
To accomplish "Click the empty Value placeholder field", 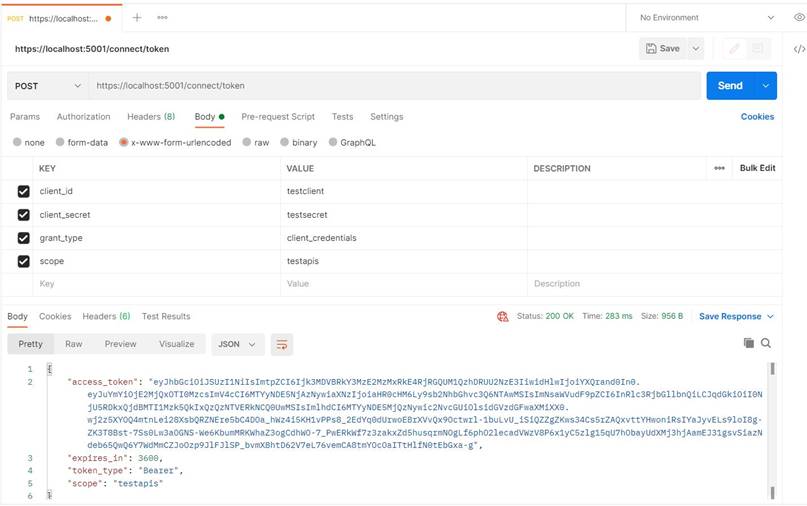I will (x=404, y=284).
